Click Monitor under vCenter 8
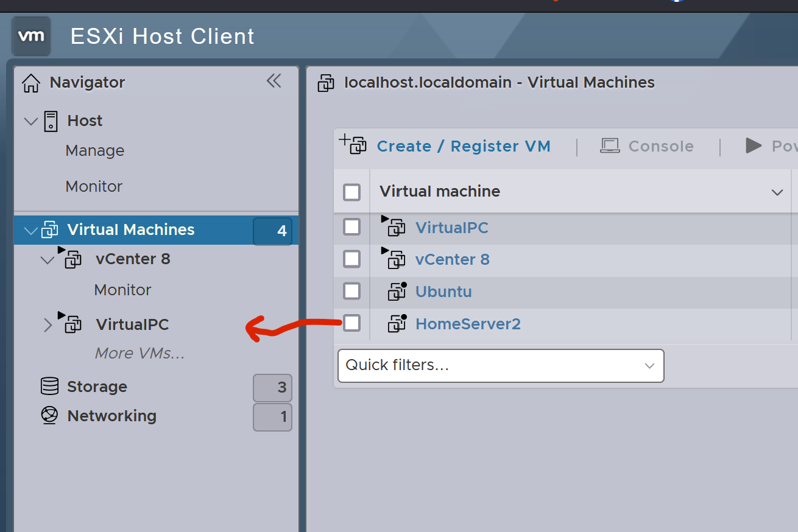This screenshot has height=532, width=798. (122, 290)
